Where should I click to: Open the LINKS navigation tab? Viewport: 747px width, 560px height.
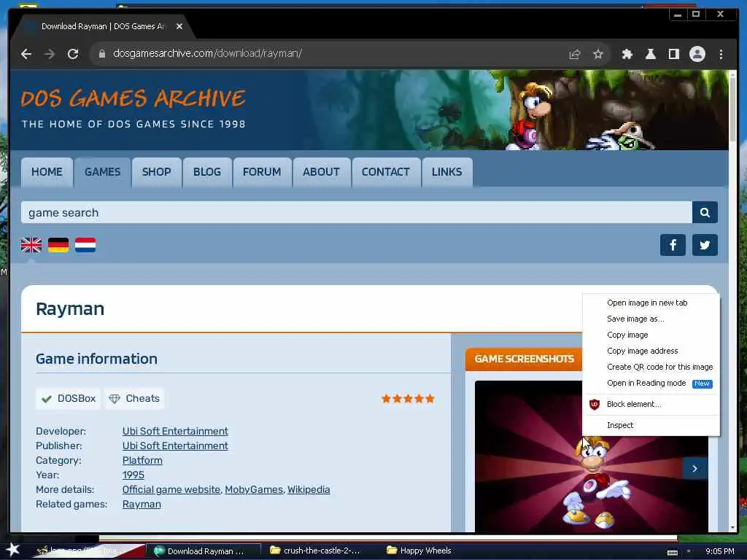[x=447, y=172]
